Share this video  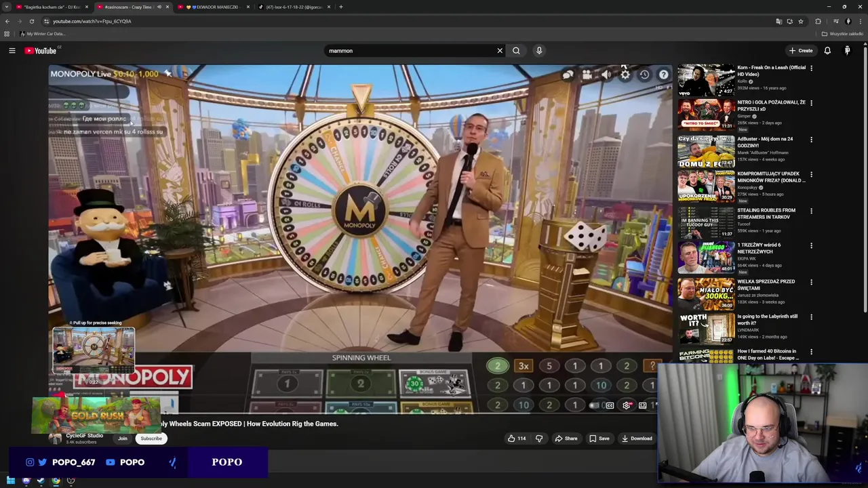(x=566, y=439)
